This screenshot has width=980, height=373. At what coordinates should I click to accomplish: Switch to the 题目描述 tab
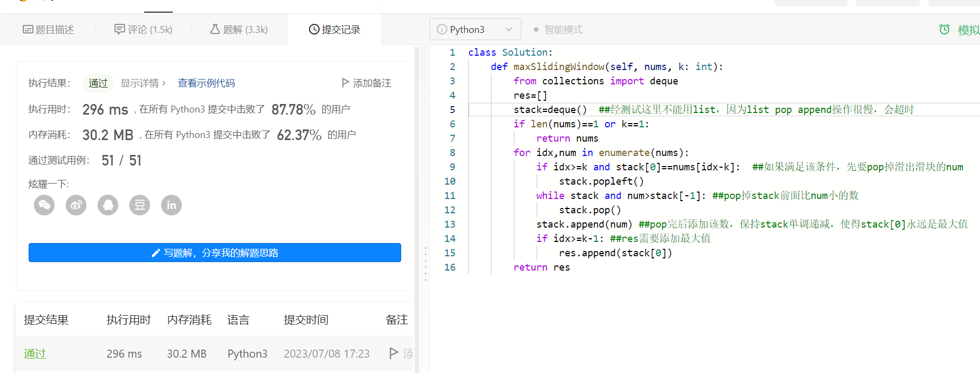(x=48, y=30)
